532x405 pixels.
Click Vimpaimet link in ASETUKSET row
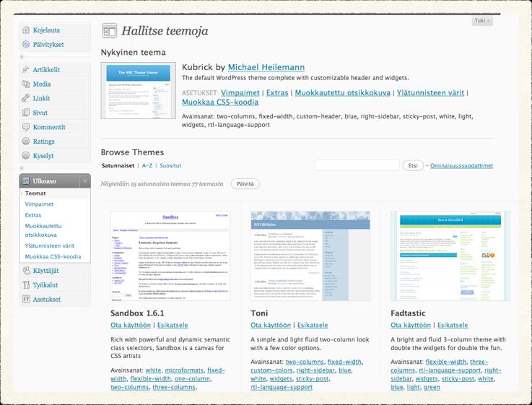[240, 92]
